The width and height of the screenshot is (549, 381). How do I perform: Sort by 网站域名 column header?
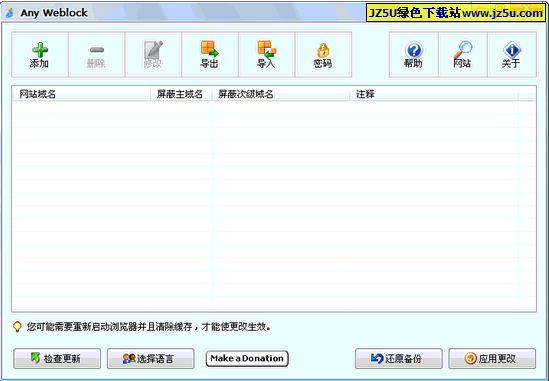click(82, 94)
